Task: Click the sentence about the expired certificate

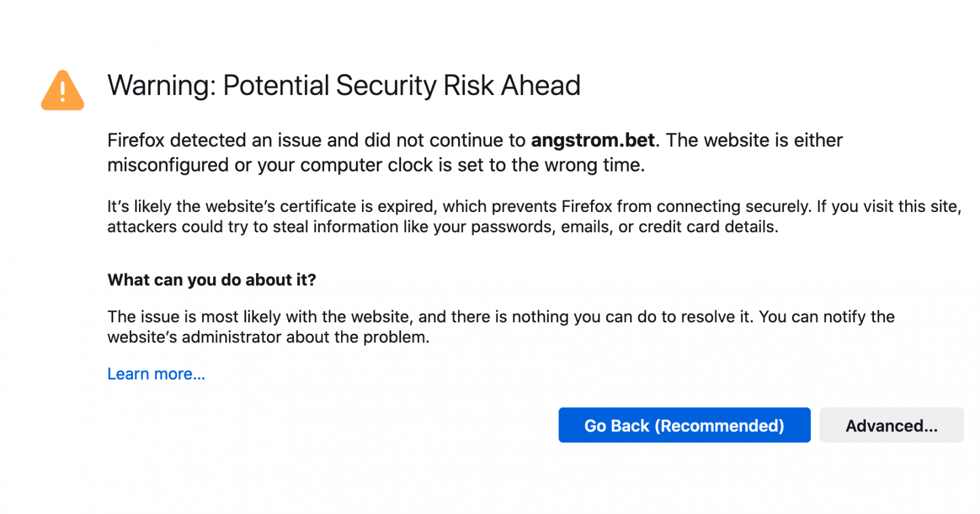Action: (460, 206)
